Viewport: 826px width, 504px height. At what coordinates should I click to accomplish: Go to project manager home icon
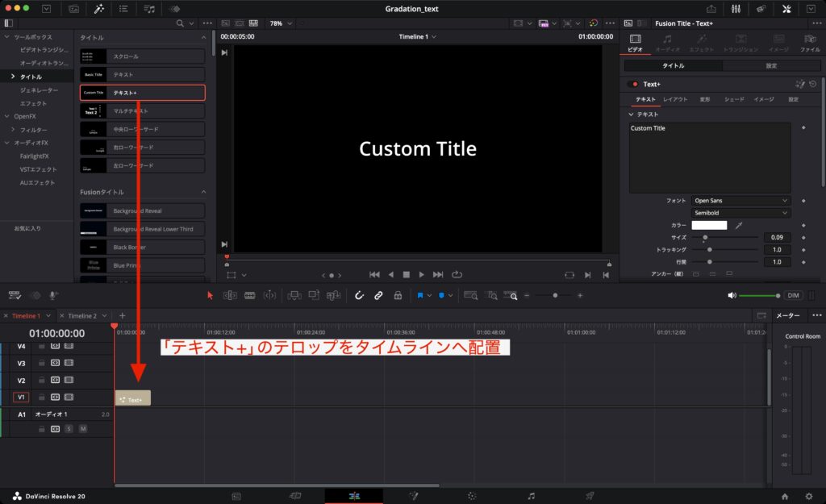point(784,496)
